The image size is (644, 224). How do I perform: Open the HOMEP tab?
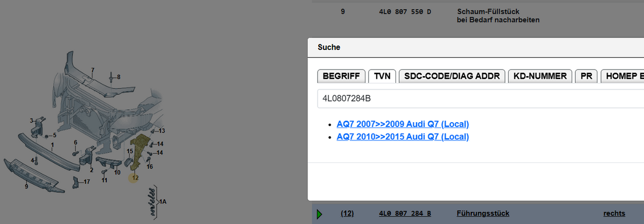click(622, 76)
